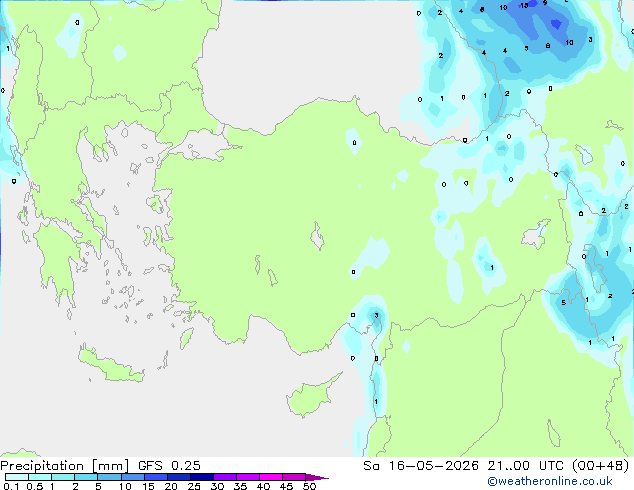
Task: Choose the 10–15 mm legend color box
Action: click(x=132, y=477)
